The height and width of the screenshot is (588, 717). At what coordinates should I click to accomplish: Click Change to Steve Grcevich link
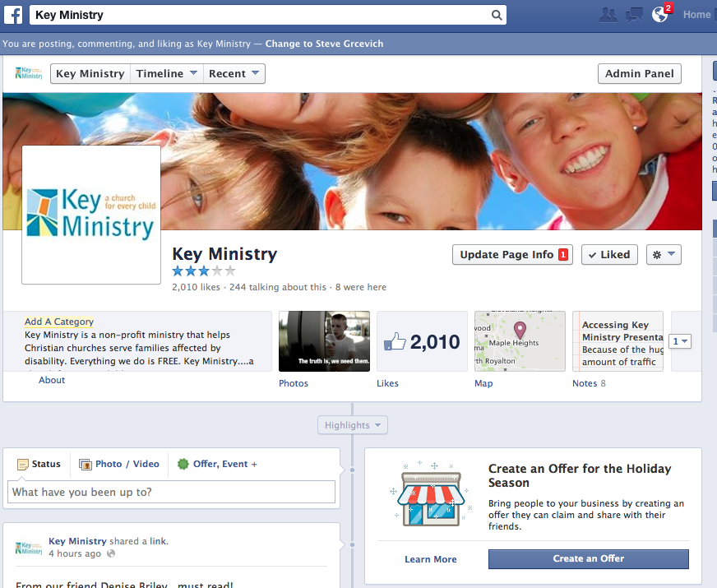pos(324,44)
